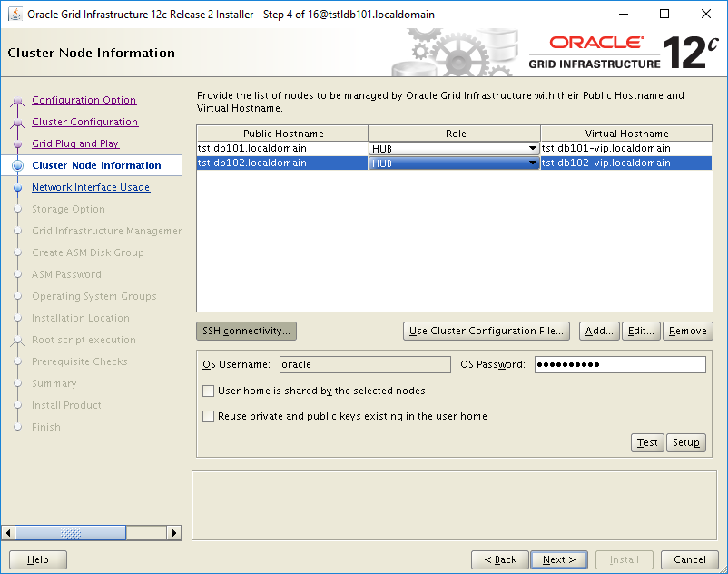Select the Cluster Node Information step
Viewport: 728px width, 574px height.
[96, 165]
